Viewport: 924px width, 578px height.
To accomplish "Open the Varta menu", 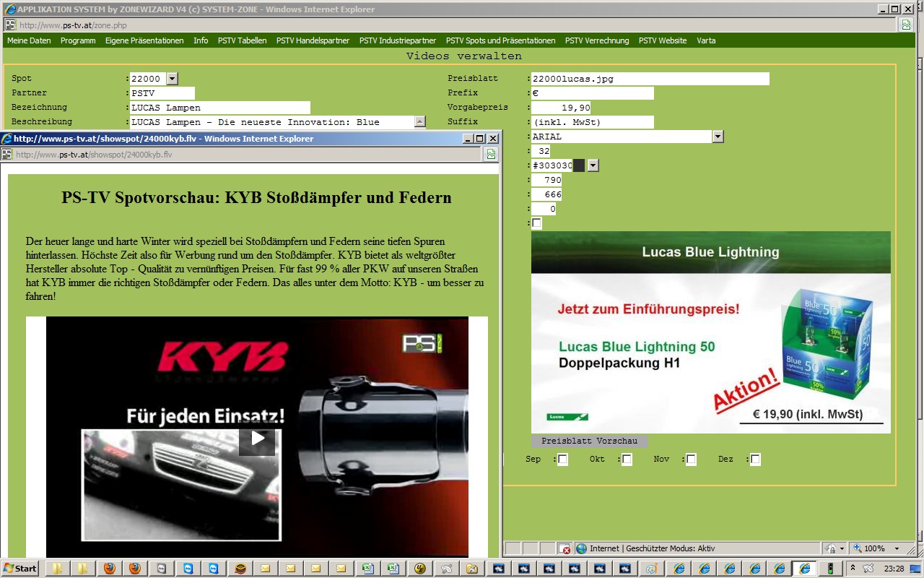I will (706, 40).
